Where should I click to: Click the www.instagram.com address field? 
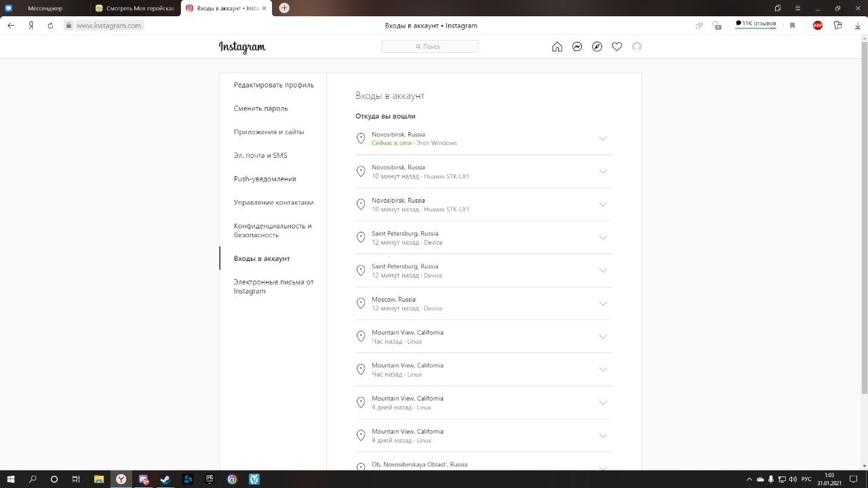(108, 25)
